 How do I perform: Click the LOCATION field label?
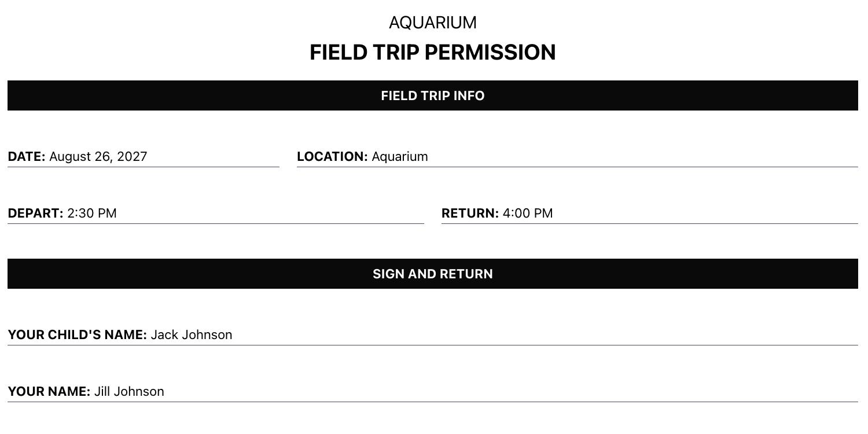tap(332, 157)
